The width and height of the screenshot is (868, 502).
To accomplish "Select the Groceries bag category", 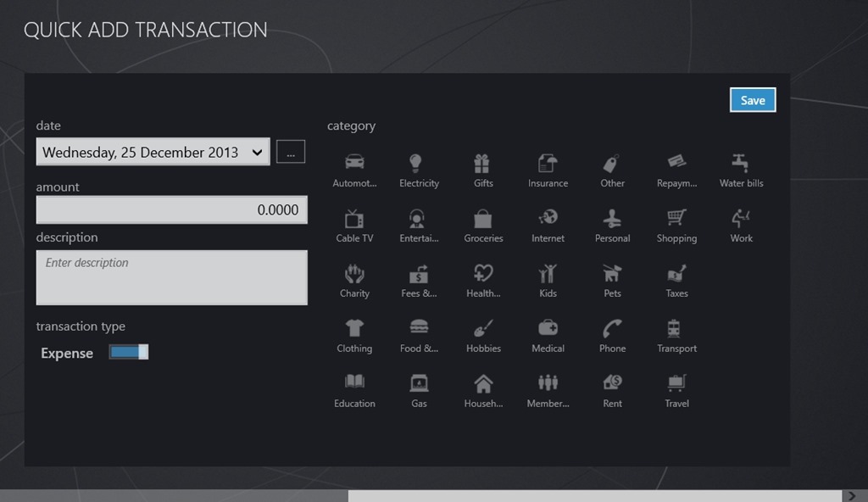I will pos(482,219).
